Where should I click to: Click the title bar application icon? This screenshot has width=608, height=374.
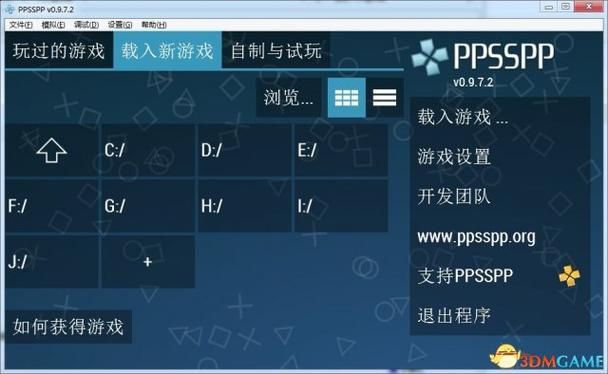pos(10,9)
